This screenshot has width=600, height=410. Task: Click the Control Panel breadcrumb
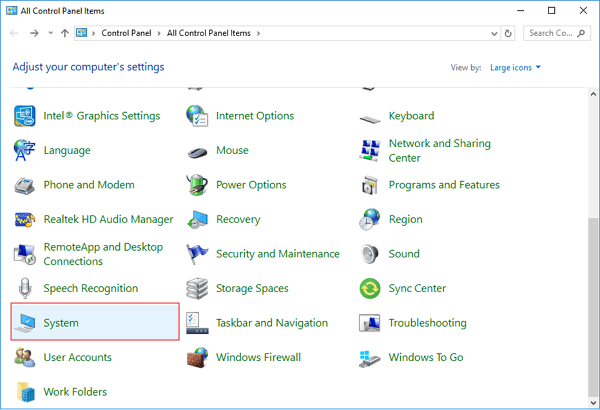(x=126, y=33)
